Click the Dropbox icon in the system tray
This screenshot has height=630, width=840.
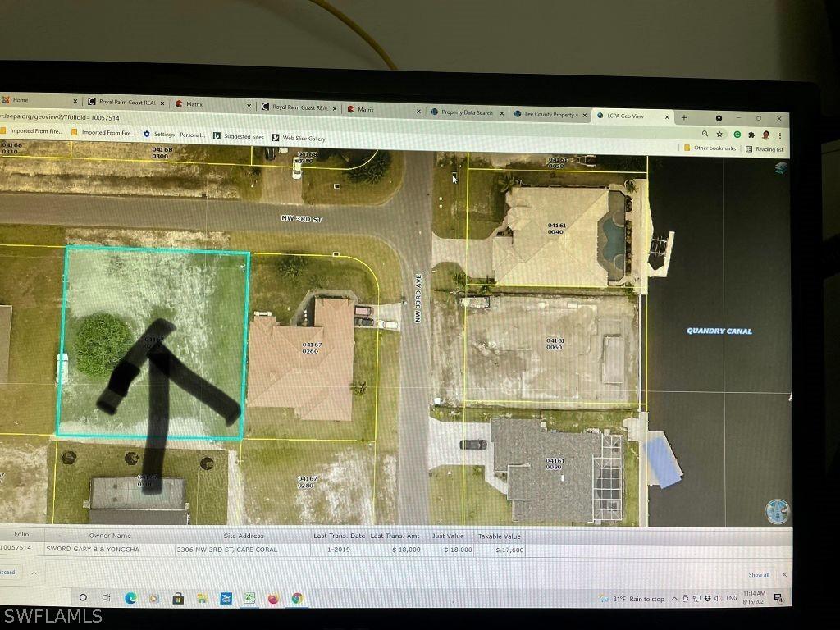[706, 598]
